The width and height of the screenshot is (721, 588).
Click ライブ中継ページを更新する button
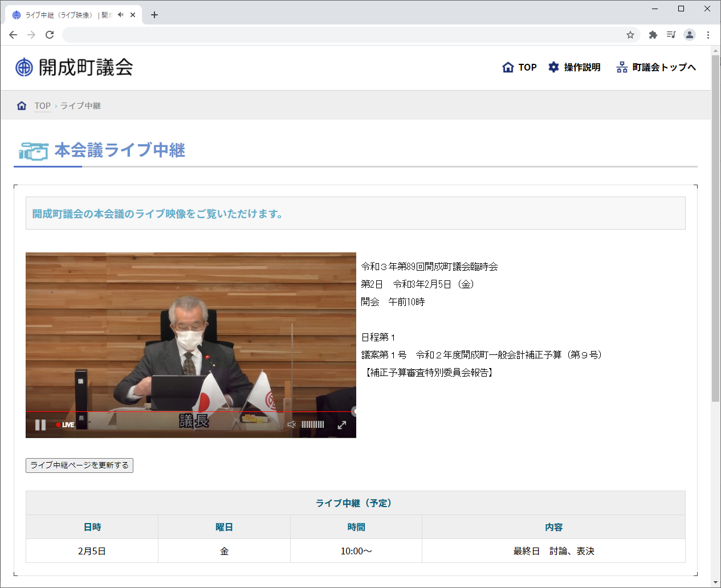(79, 465)
